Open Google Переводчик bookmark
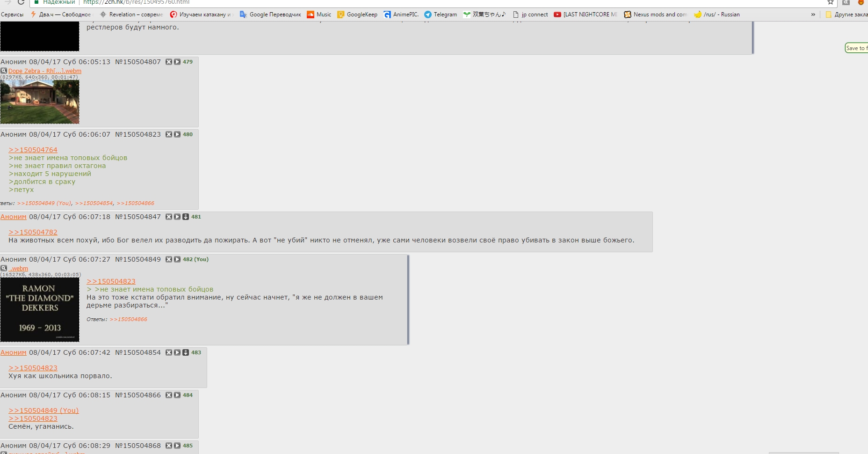 tap(270, 15)
